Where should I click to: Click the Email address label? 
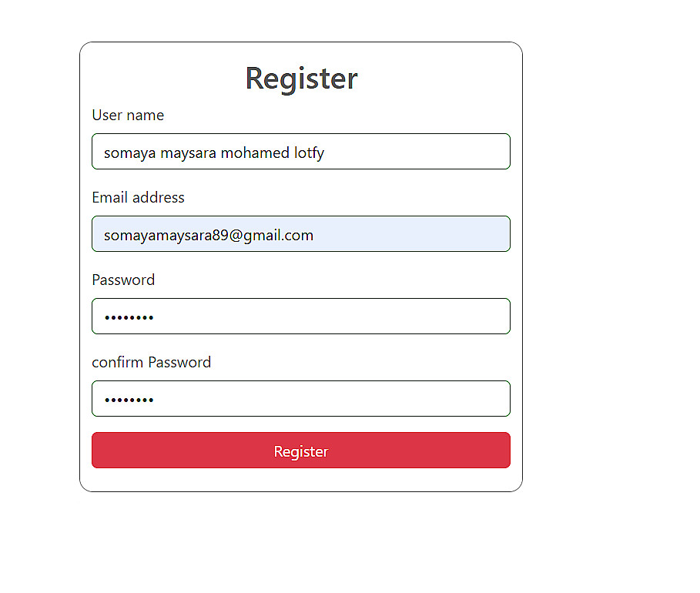point(138,197)
